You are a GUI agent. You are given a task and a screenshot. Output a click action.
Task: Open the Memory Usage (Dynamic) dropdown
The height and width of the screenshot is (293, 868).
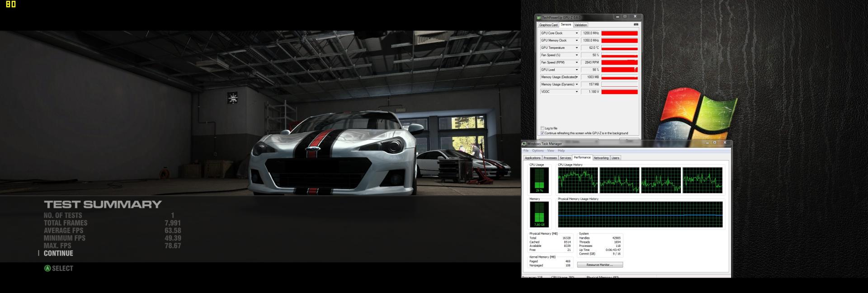pyautogui.click(x=576, y=84)
